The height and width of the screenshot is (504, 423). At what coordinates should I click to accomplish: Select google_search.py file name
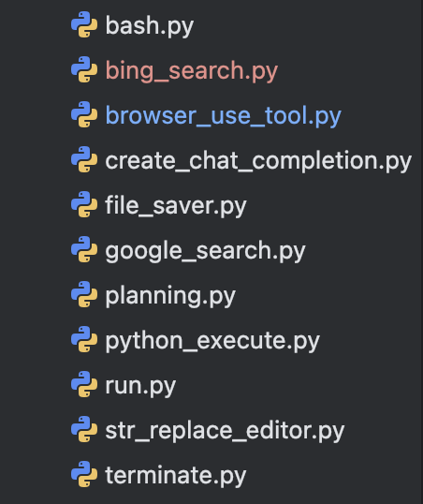[205, 251]
